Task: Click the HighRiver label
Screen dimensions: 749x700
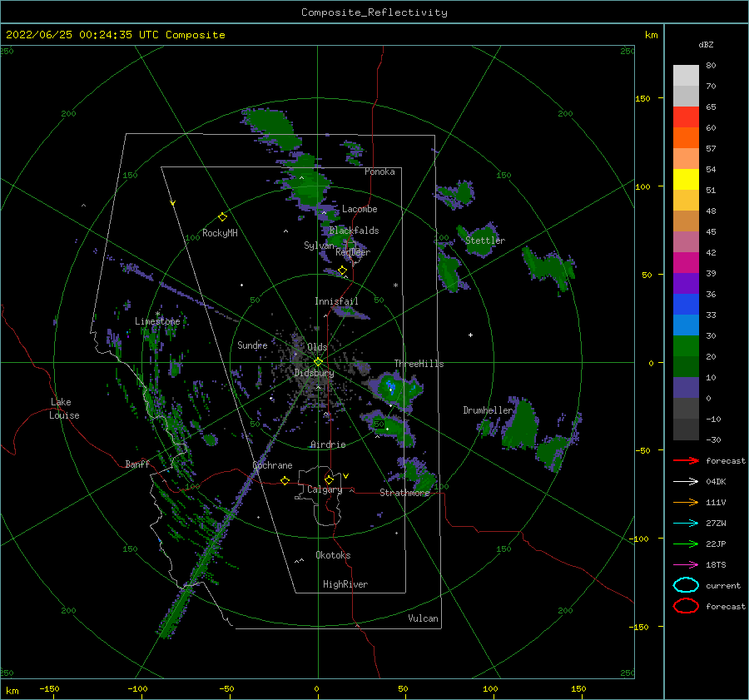Action: (345, 584)
